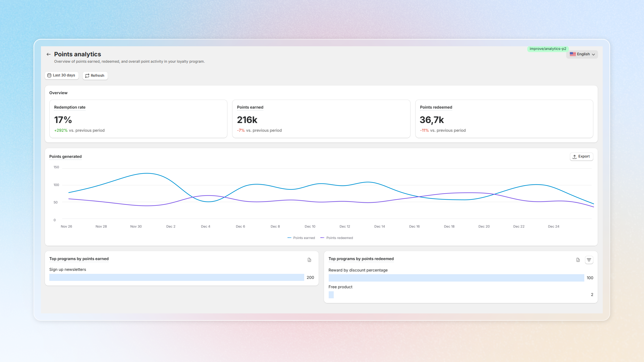The image size is (644, 362).
Task: Click the Sign up newsletters bar
Action: [x=176, y=277]
